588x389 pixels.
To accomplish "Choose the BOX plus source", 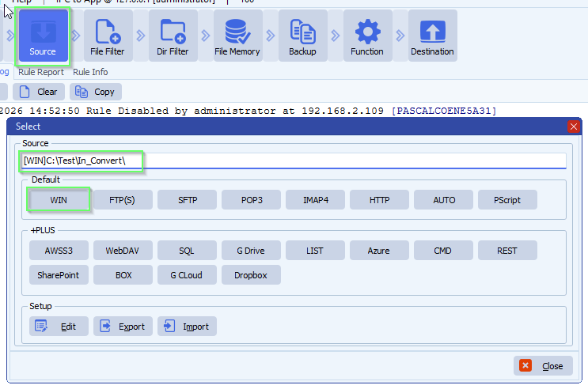I will pyautogui.click(x=123, y=274).
